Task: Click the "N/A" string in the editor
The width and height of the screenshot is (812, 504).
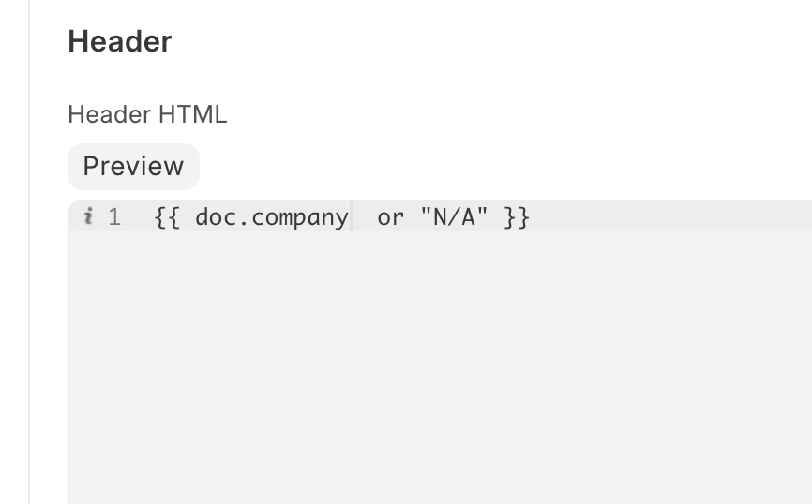Action: point(453,217)
